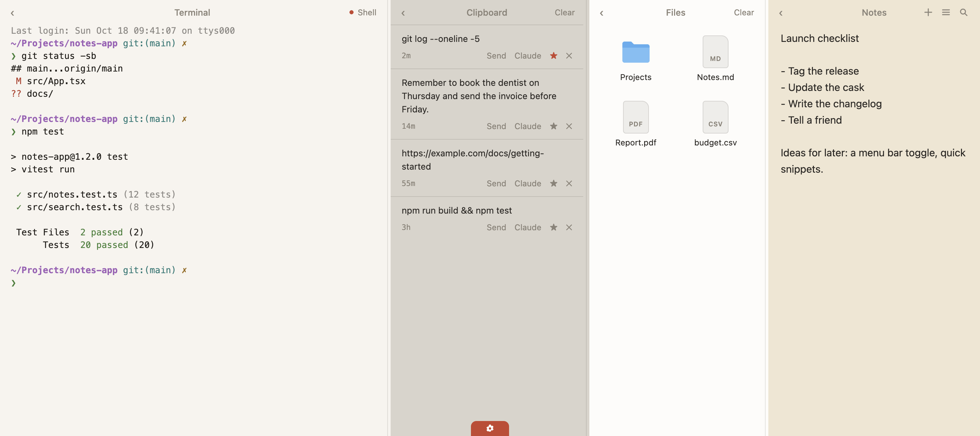
Task: Click the back chevron in Notes panel
Action: pyautogui.click(x=781, y=13)
